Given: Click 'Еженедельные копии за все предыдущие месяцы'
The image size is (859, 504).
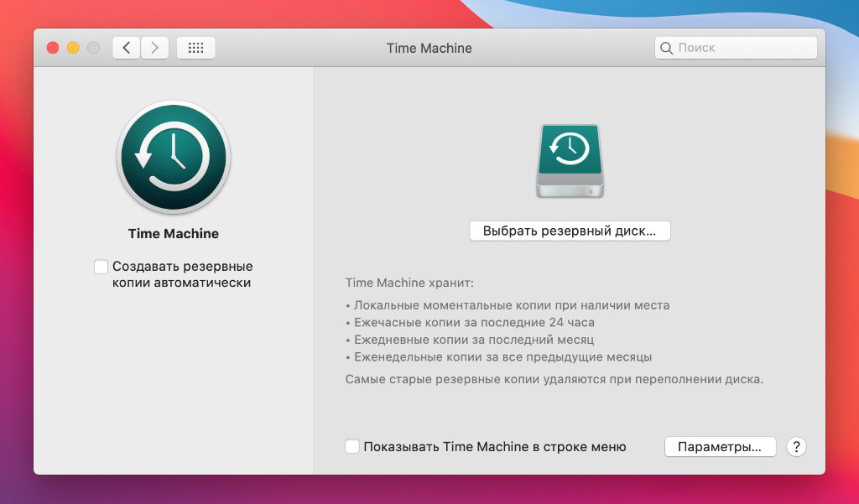Looking at the screenshot, I should click(x=503, y=356).
